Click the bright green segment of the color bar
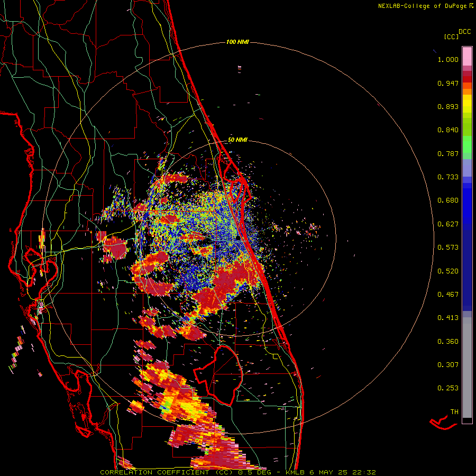476x476 pixels. click(x=467, y=144)
